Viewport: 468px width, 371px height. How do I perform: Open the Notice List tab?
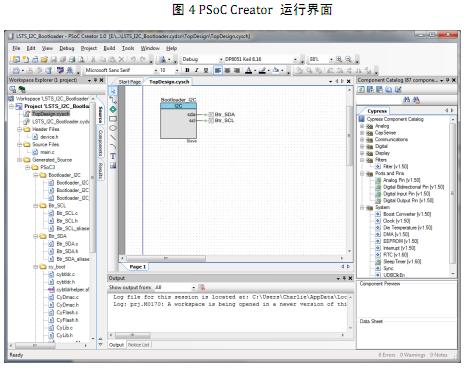click(139, 345)
